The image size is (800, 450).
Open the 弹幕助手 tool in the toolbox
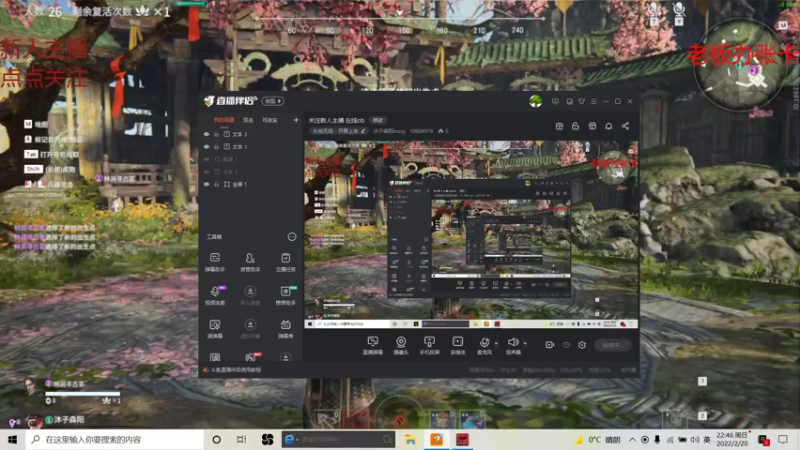[x=215, y=261]
